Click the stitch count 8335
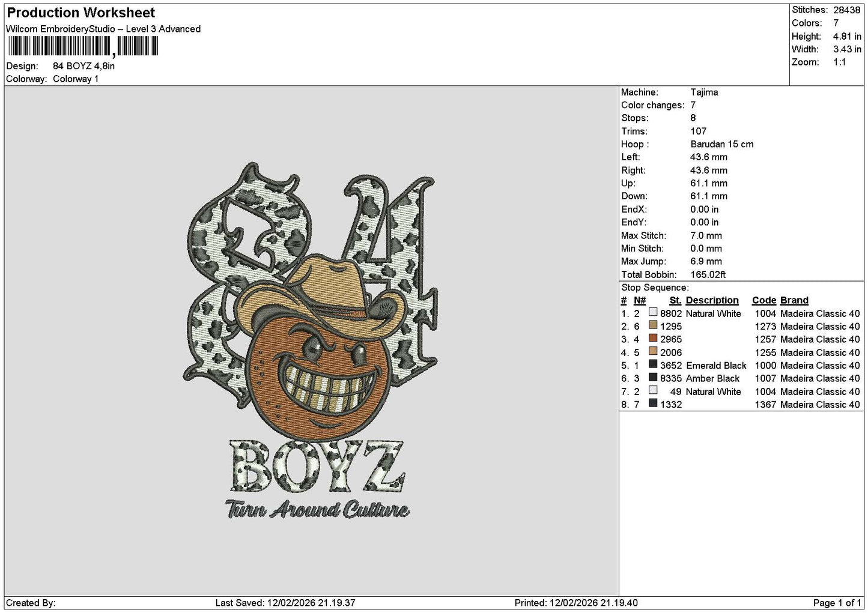The image size is (868, 613). [x=671, y=379]
